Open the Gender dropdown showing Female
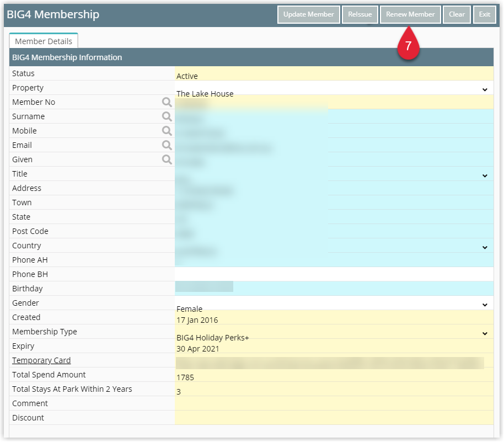The width and height of the screenshot is (504, 442). [334, 303]
